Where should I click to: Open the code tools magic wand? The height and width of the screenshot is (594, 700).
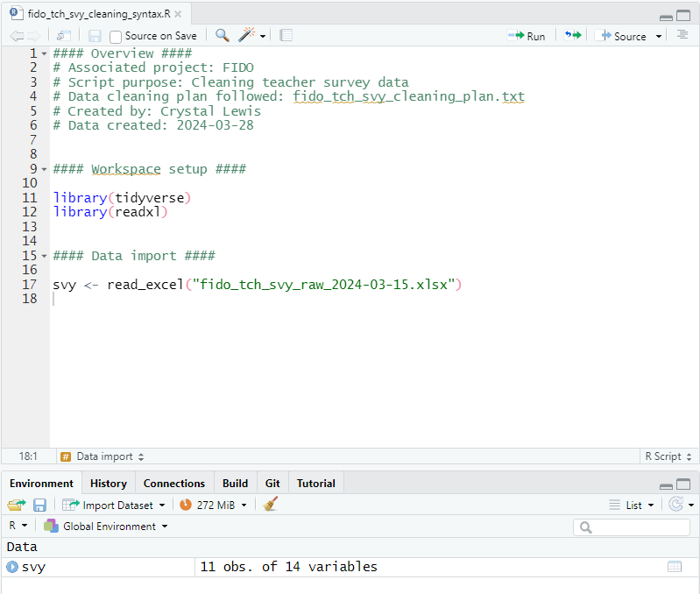(247, 35)
